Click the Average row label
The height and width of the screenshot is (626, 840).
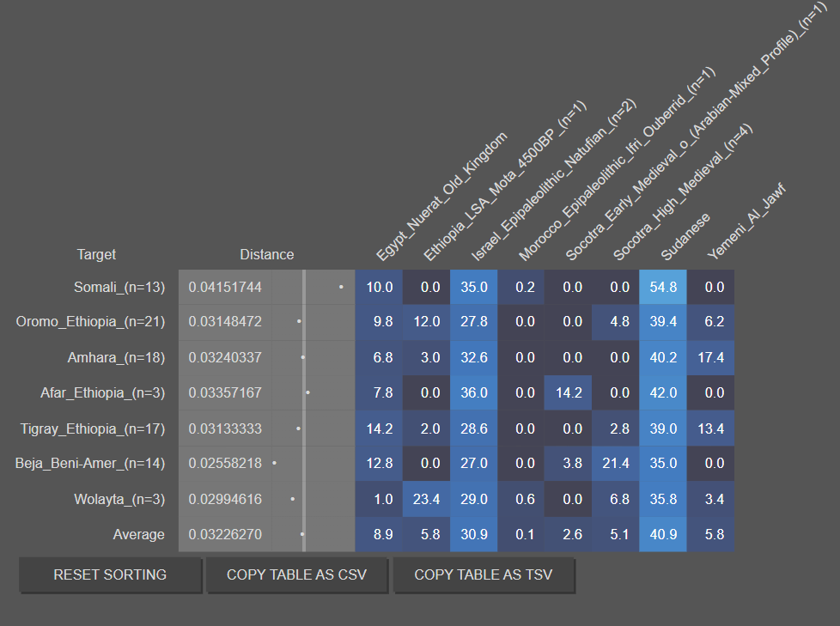coord(138,534)
